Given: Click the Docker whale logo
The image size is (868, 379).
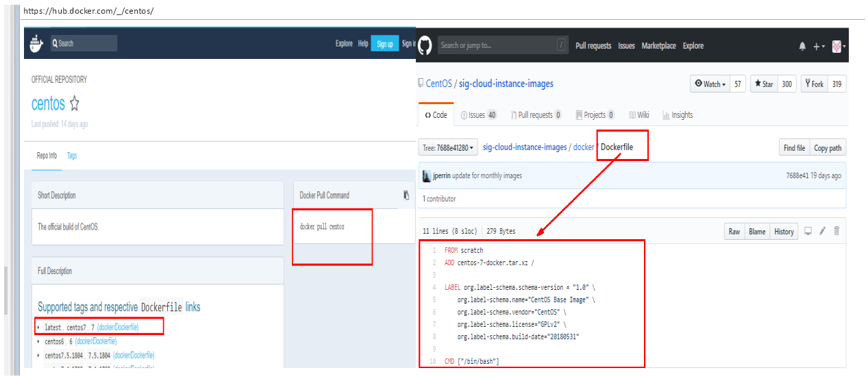Looking at the screenshot, I should click(36, 44).
